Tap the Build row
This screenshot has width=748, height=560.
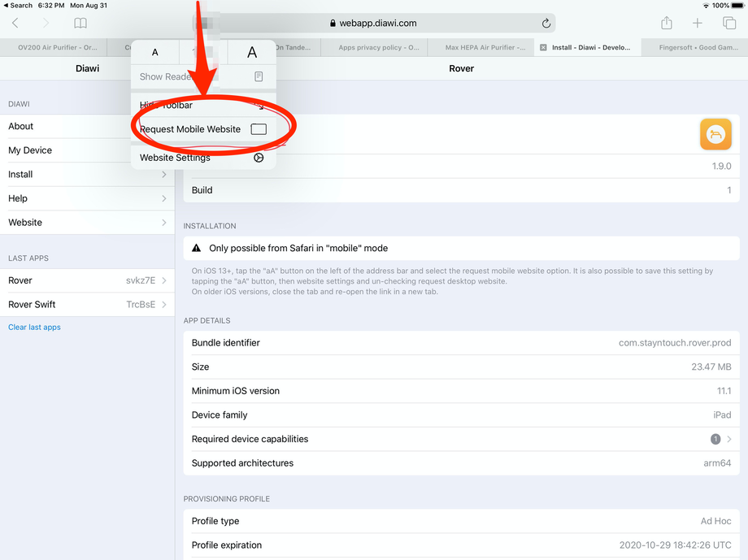point(461,190)
